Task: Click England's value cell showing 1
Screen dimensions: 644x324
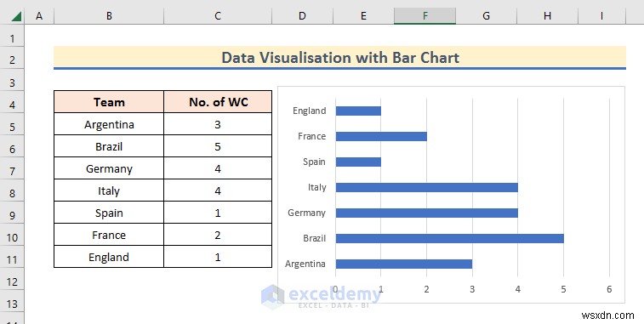Action: (218, 257)
